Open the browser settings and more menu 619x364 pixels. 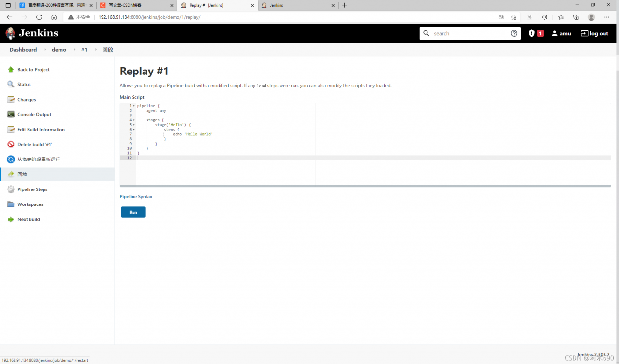tap(607, 17)
